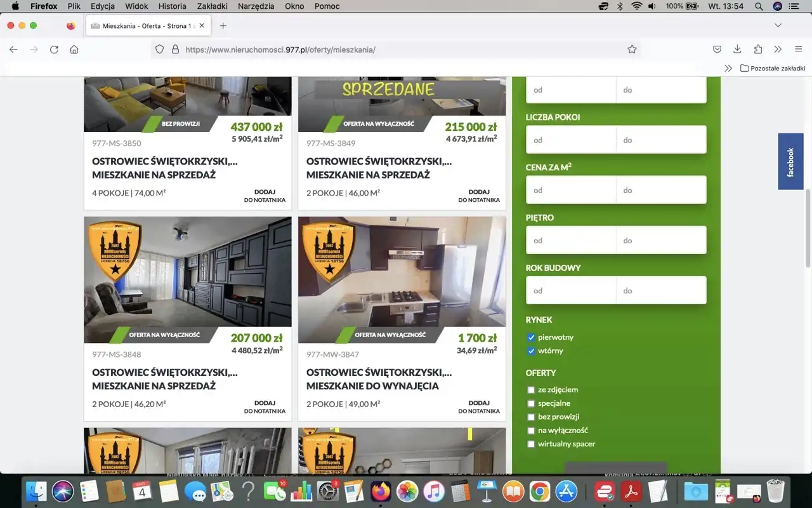This screenshot has height=508, width=812.
Task: Click the Firefox home icon
Action: click(74, 50)
